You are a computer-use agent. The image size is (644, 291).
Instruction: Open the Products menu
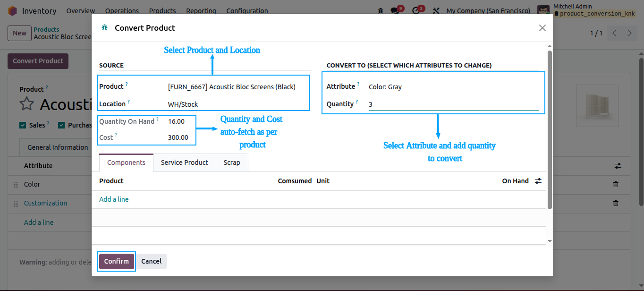click(x=162, y=10)
